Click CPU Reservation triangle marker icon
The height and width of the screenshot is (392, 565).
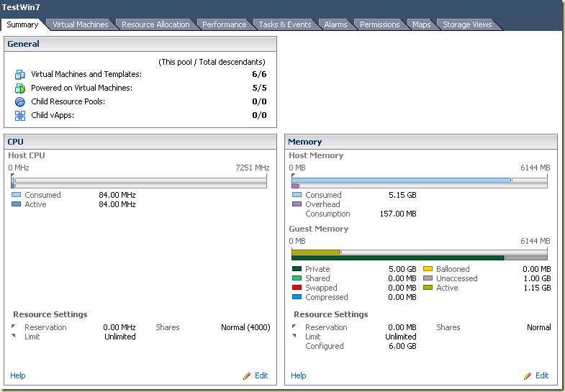tap(14, 327)
